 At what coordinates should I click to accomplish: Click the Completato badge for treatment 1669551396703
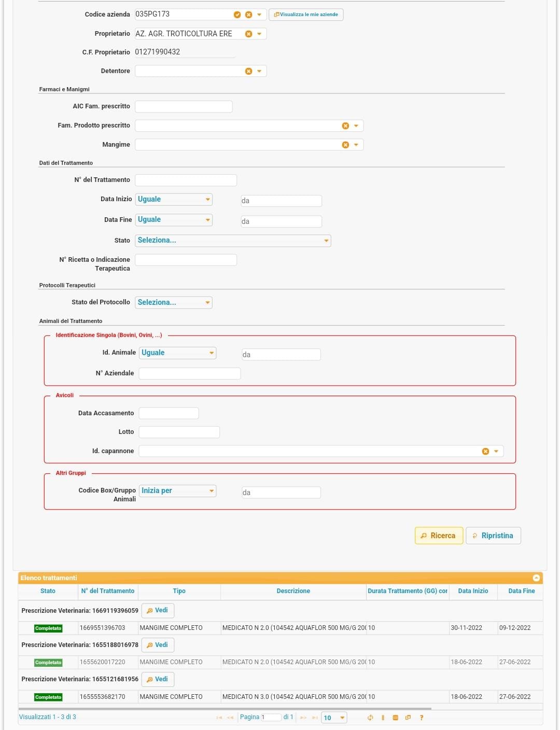48,628
